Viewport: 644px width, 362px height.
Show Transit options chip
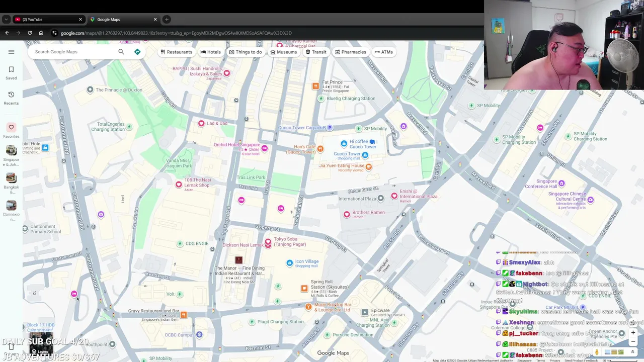316,52
